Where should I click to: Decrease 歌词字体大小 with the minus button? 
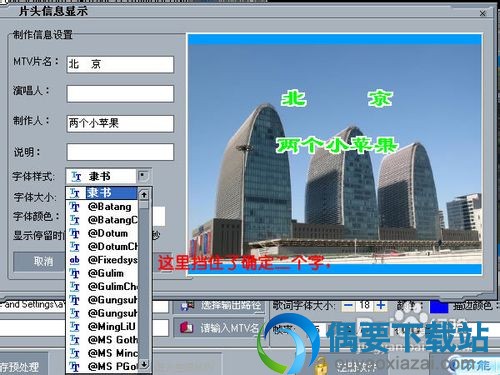click(x=349, y=305)
